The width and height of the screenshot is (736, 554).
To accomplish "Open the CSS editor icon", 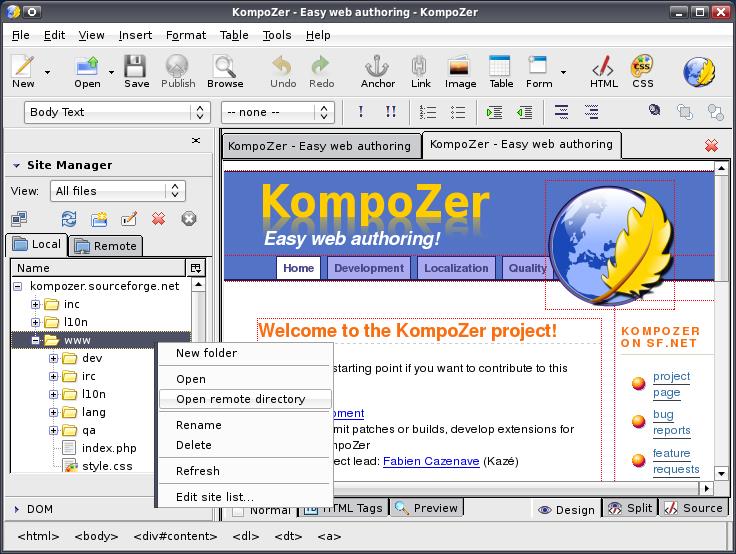I will tap(642, 71).
